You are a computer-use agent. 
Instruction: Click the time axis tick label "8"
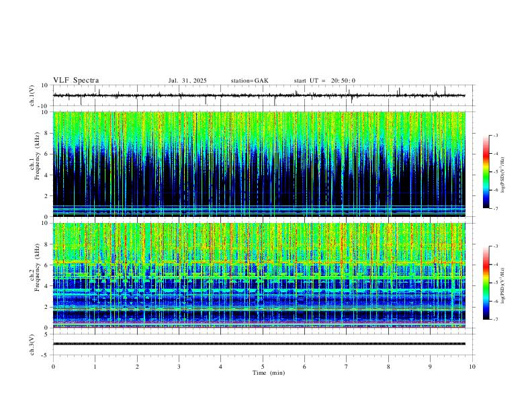point(388,367)
